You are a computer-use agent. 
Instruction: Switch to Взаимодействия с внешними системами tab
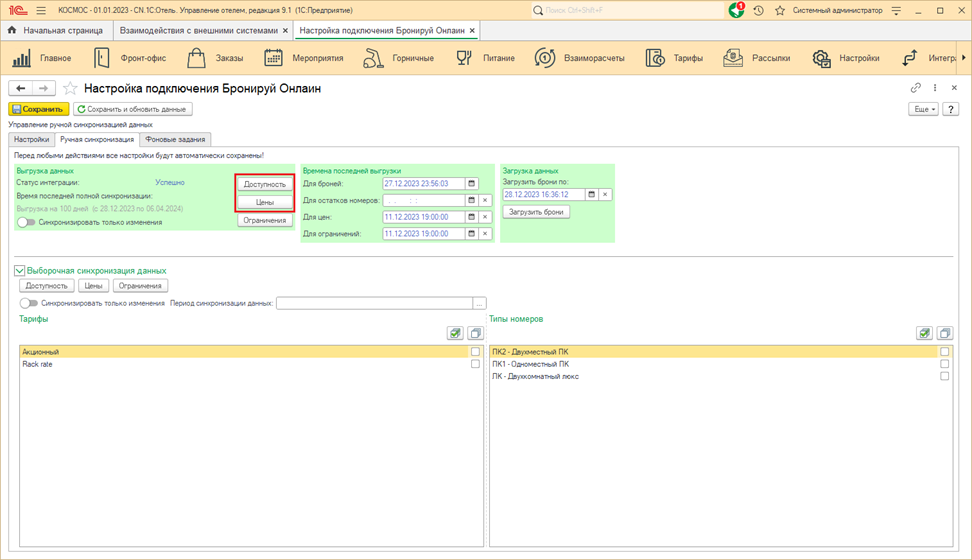(x=198, y=30)
